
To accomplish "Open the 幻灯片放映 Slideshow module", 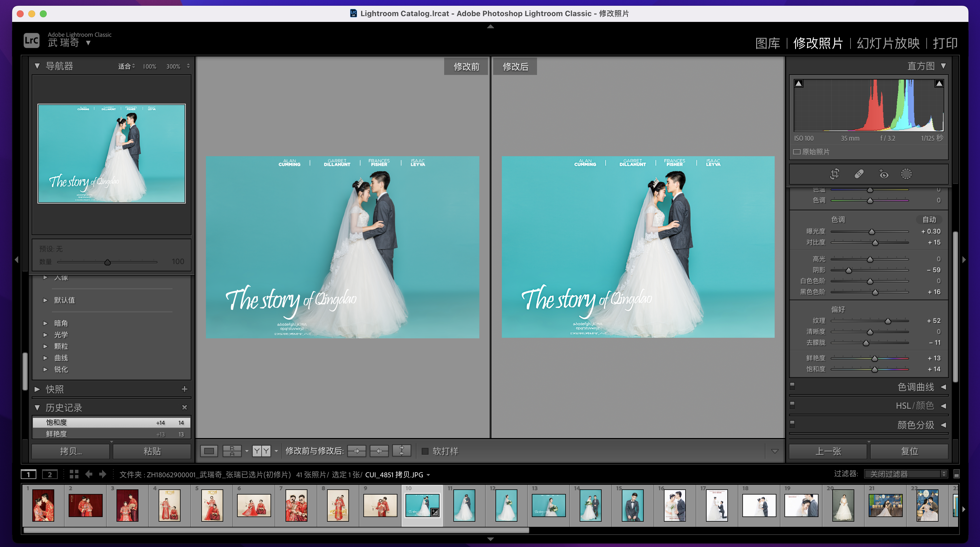I will pyautogui.click(x=888, y=43).
